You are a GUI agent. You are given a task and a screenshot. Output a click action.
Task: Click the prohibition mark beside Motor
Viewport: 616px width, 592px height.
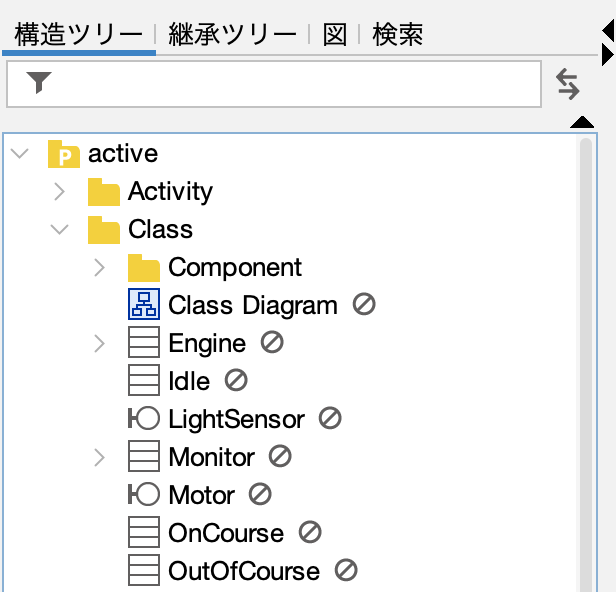point(260,494)
